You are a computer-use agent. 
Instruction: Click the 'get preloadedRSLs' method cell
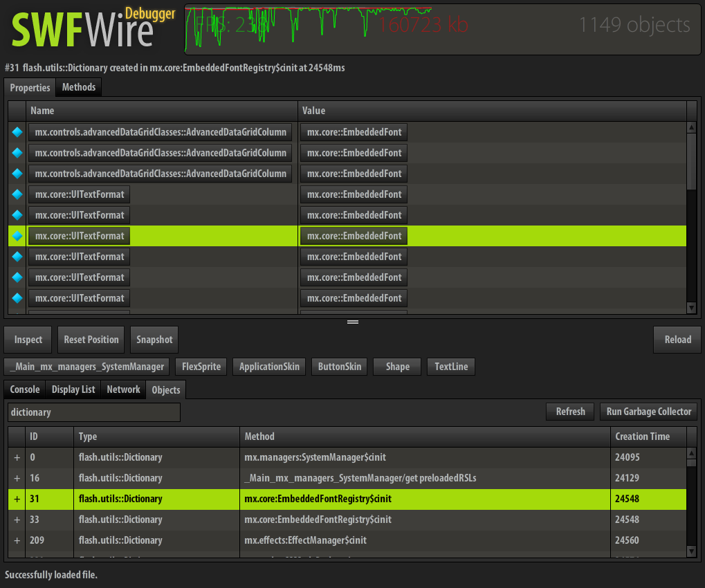click(425, 478)
